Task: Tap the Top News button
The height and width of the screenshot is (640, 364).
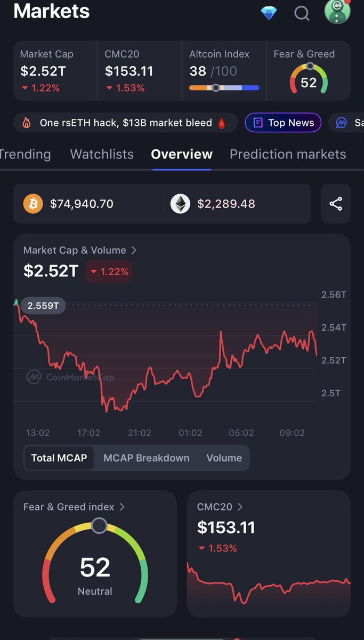Action: coord(283,123)
